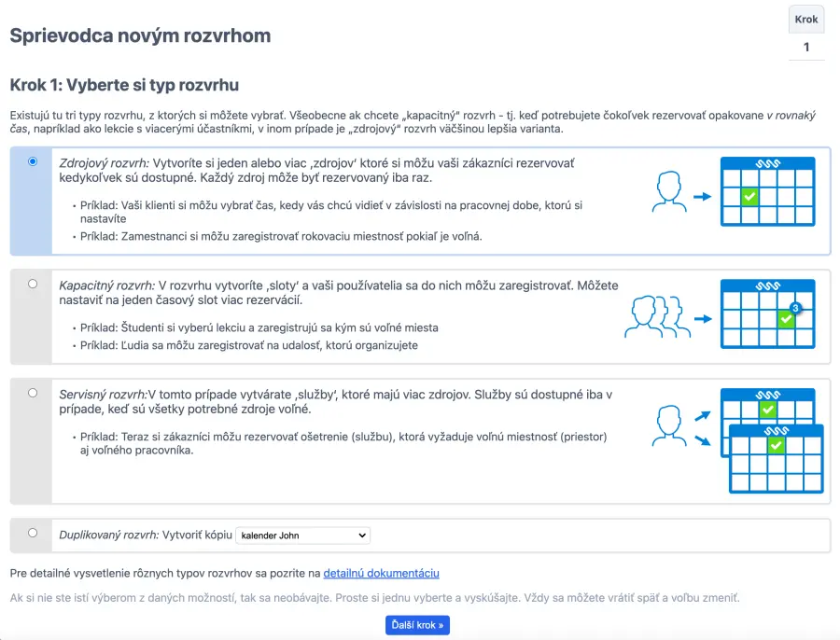Choose the Servisný rozvrh radio option

[x=33, y=393]
